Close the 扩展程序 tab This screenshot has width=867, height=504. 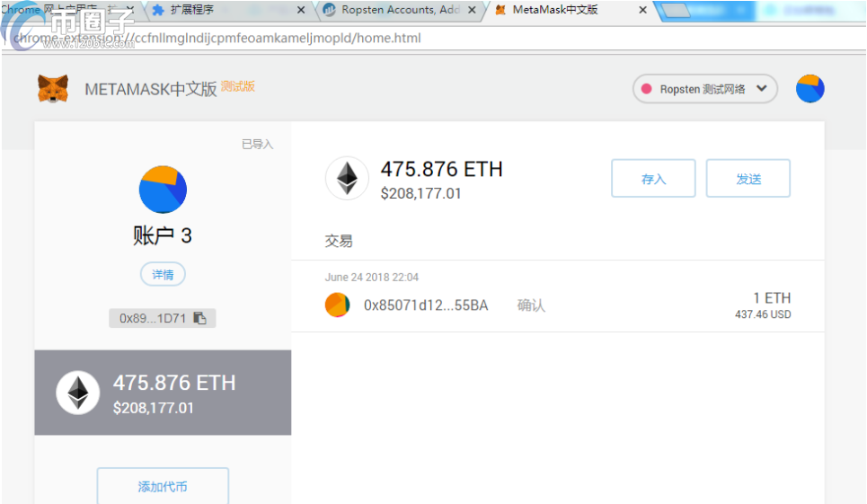(x=301, y=10)
